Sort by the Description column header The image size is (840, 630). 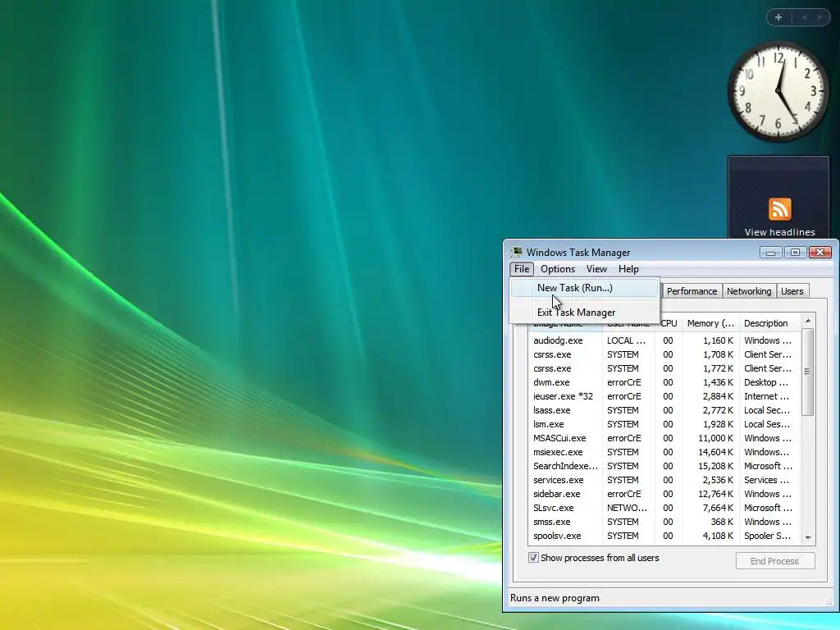[769, 323]
